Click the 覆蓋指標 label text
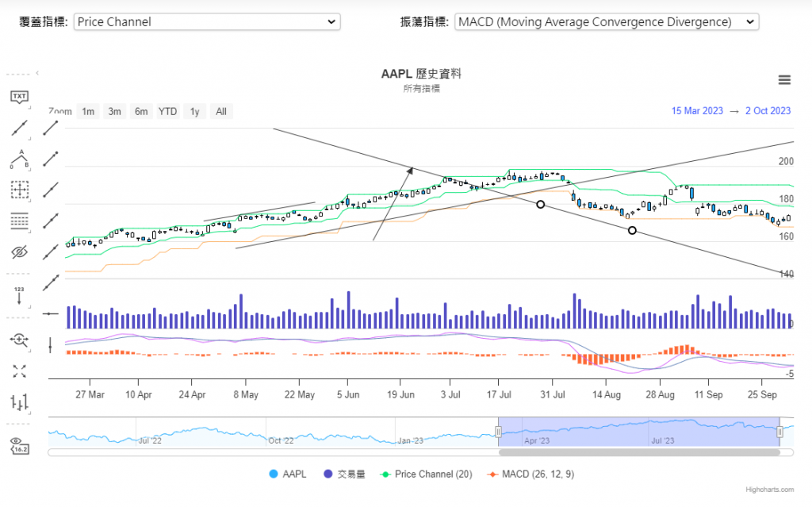812x507 pixels. pyautogui.click(x=44, y=21)
